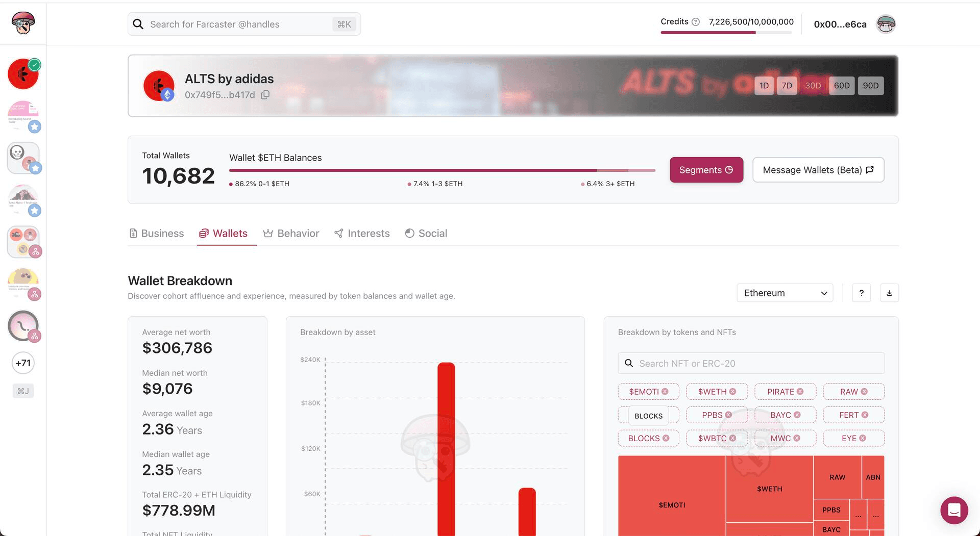Open the ALTS by adidas sidebar avatar
This screenshot has height=536, width=980.
coord(23,74)
